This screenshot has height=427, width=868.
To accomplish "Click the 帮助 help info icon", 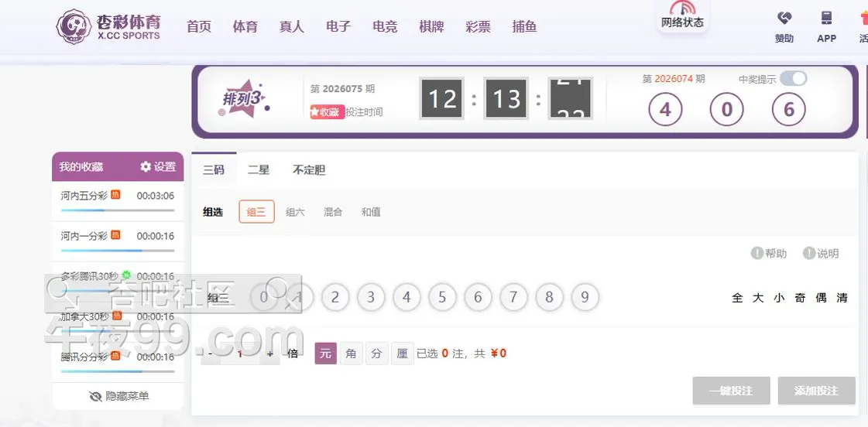I will [757, 254].
